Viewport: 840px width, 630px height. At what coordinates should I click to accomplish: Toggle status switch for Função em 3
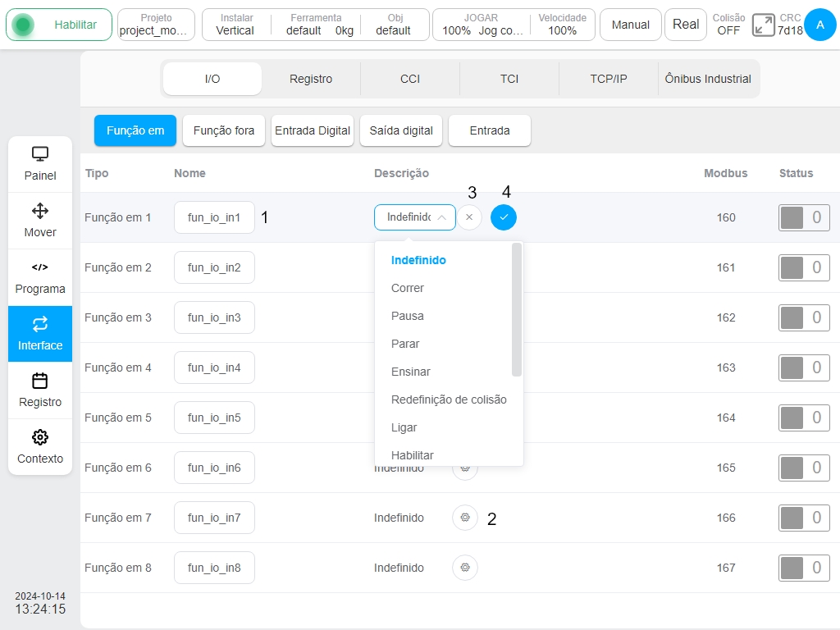(x=804, y=317)
